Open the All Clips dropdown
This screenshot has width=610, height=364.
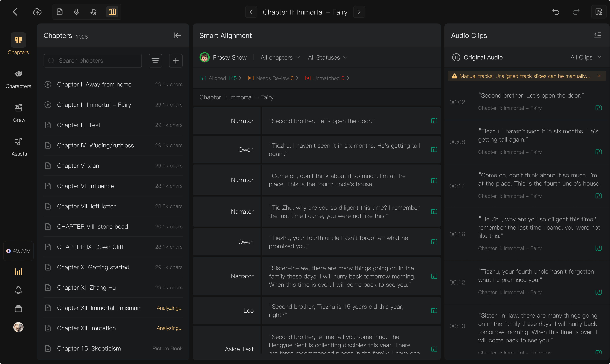click(x=586, y=57)
